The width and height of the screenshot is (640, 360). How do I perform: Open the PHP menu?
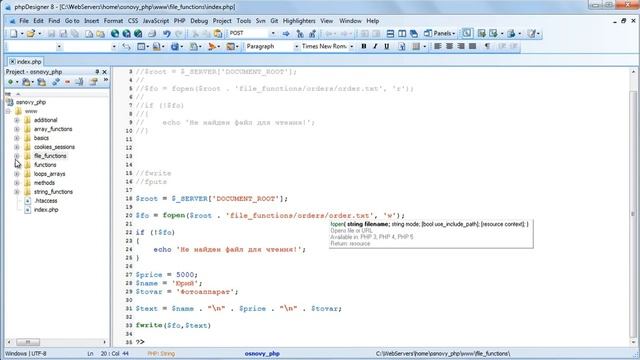[179, 21]
